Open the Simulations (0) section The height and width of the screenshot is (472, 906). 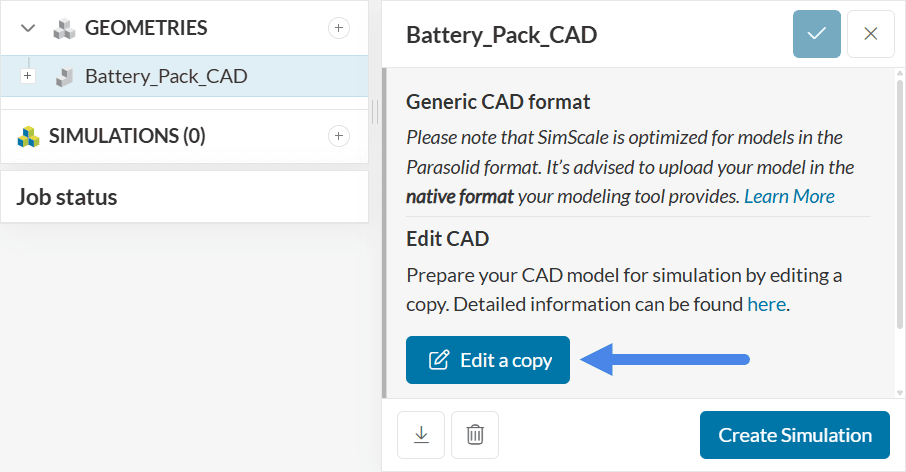point(127,136)
